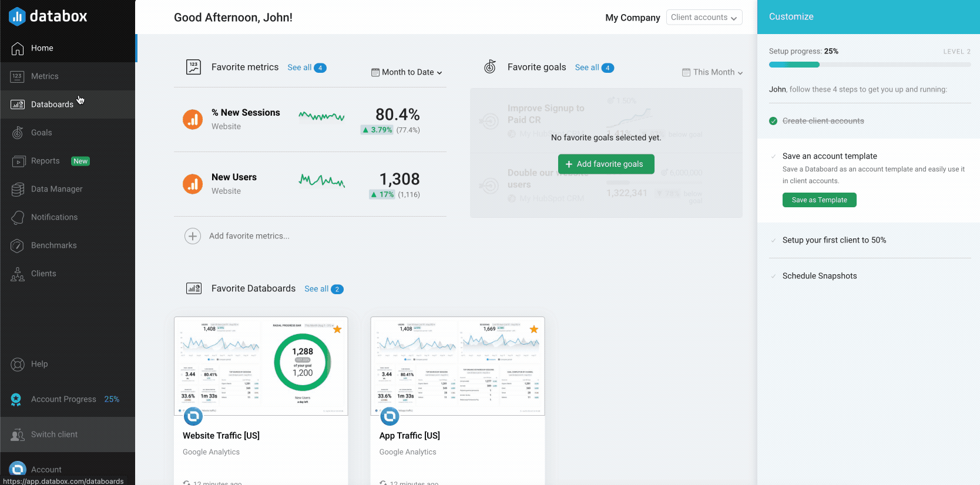Viewport: 980px width, 485px height.
Task: Open the Client accounts dropdown
Action: tap(704, 18)
